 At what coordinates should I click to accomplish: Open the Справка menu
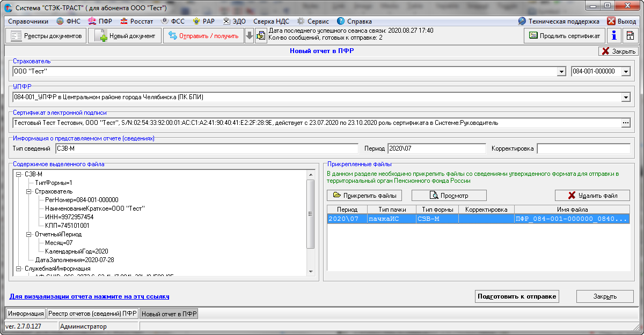click(x=354, y=21)
